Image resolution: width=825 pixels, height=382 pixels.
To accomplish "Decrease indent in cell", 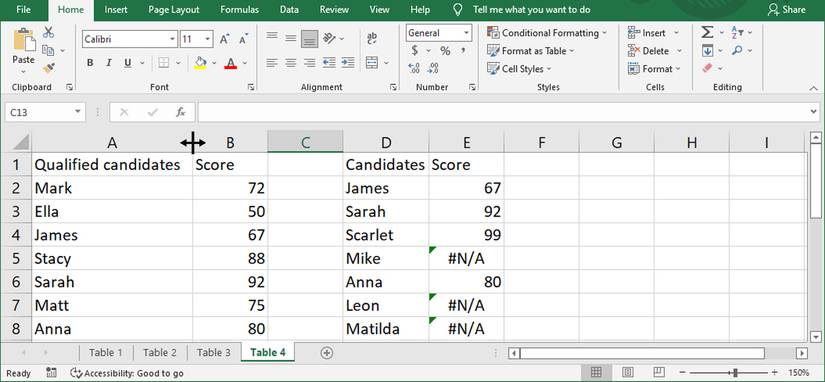I will click(x=329, y=63).
